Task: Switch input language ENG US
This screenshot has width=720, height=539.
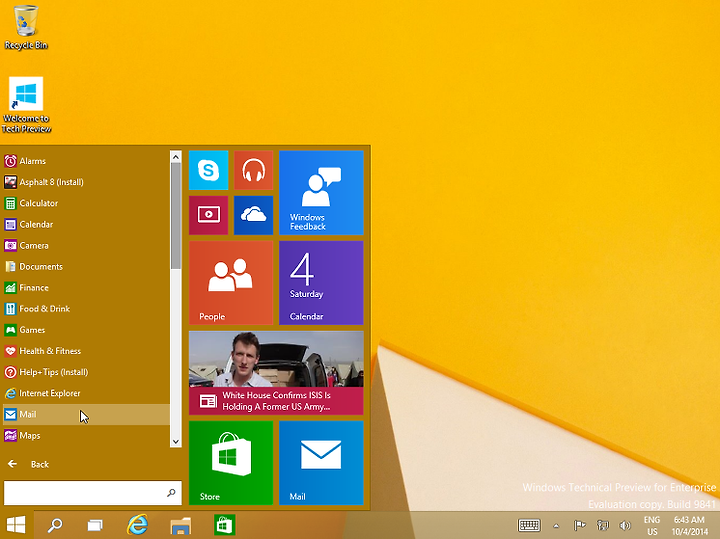Action: coord(652,526)
